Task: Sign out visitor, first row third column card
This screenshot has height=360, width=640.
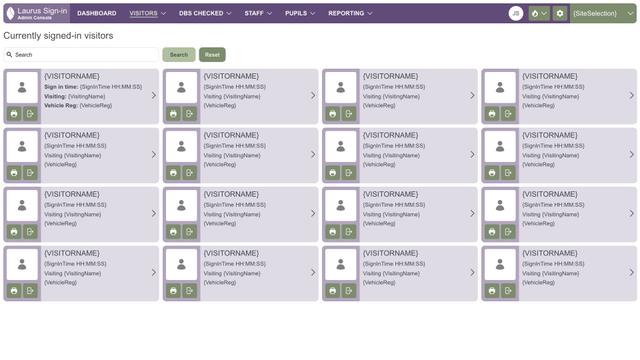Action: click(349, 114)
